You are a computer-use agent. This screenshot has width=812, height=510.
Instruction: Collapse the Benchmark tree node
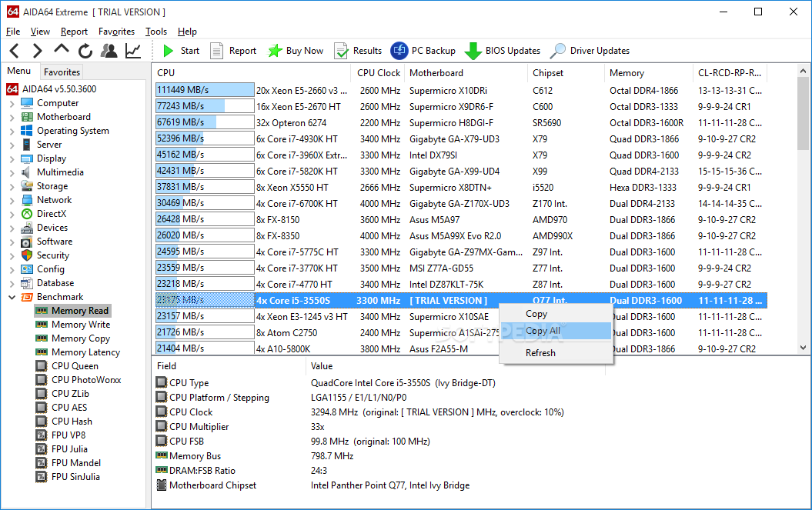12,297
